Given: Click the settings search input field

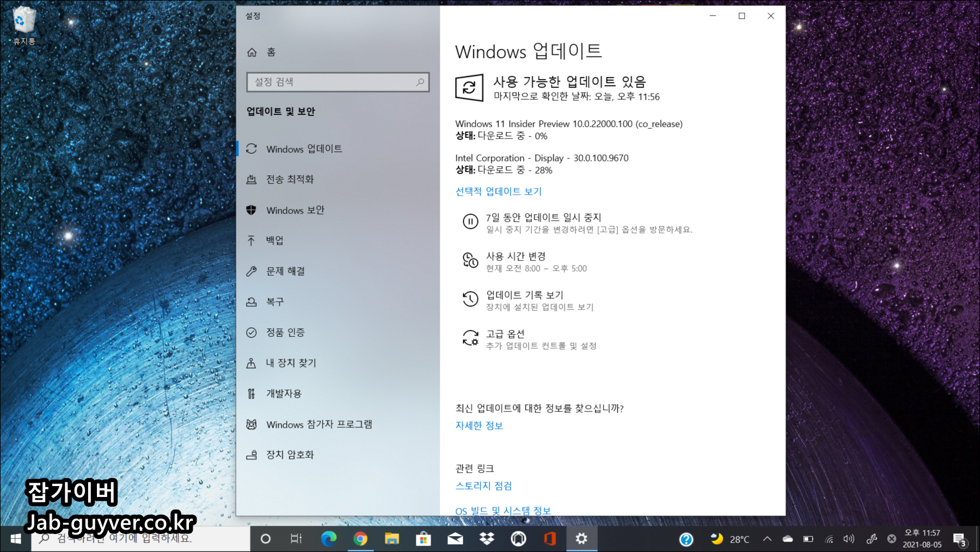Looking at the screenshot, I should pos(338,82).
